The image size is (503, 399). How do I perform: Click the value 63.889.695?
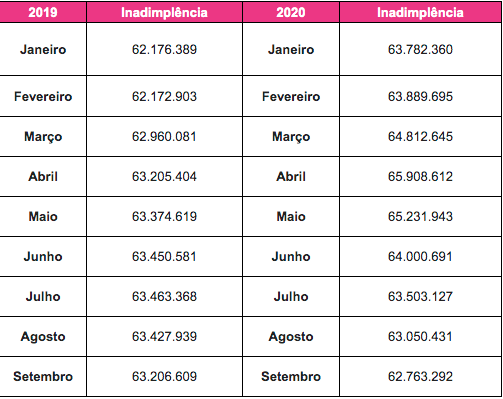point(420,96)
